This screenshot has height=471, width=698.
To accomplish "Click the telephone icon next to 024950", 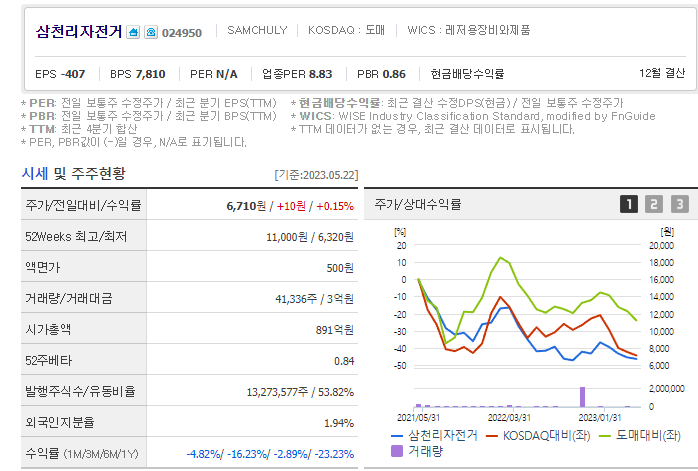I will point(151,32).
